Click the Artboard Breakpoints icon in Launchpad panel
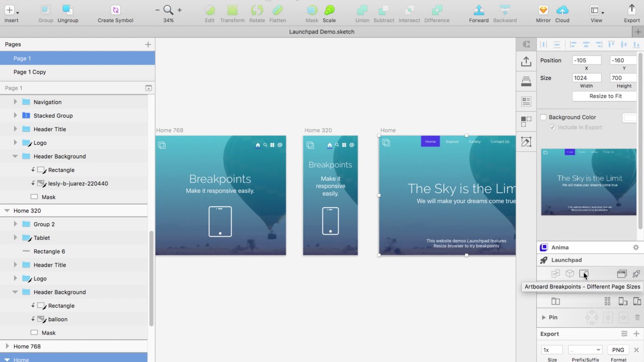The width and height of the screenshot is (644, 362). pyautogui.click(x=584, y=274)
